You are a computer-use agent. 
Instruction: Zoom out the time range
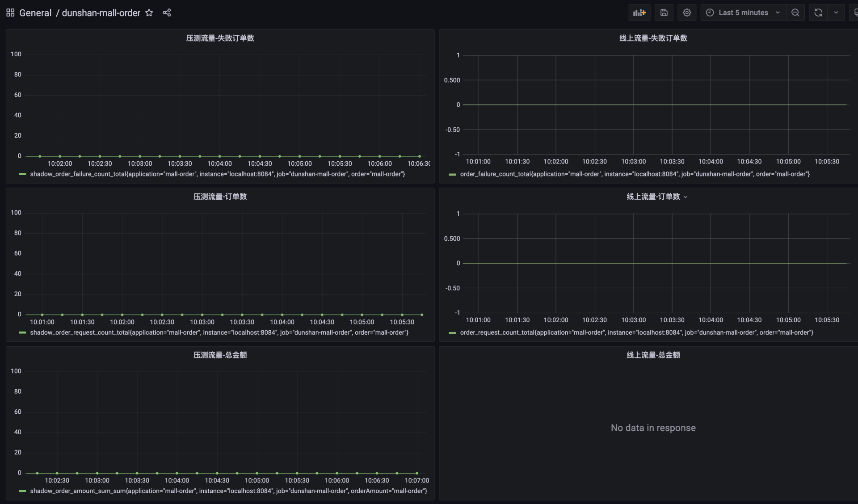pos(795,13)
